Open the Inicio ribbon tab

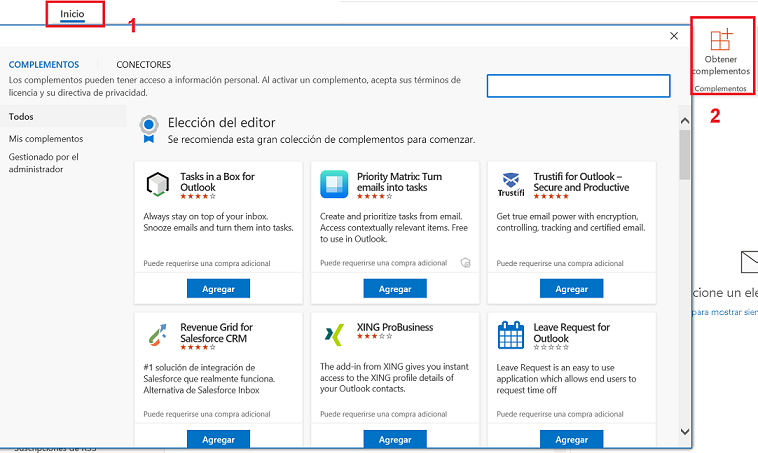click(x=72, y=14)
